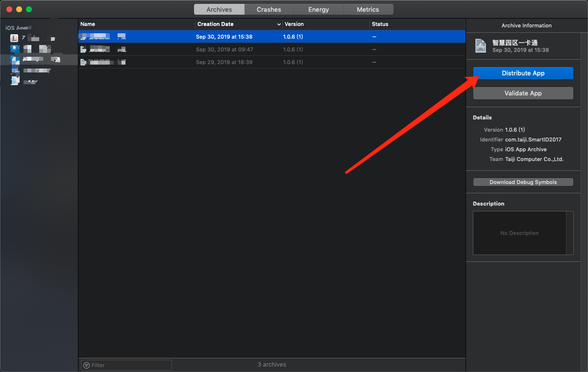Click the Version value 1.0.6 (1) in Details
This screenshot has height=372, width=588.
point(515,130)
